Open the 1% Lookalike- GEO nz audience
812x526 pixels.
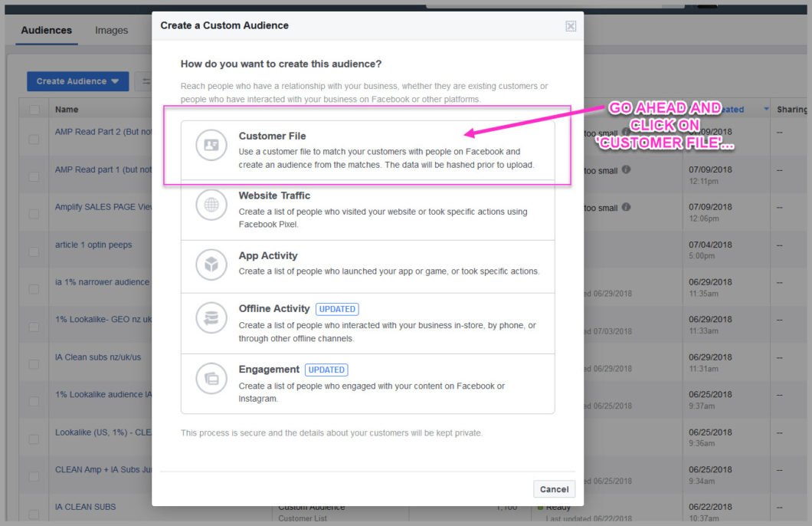pyautogui.click(x=103, y=319)
